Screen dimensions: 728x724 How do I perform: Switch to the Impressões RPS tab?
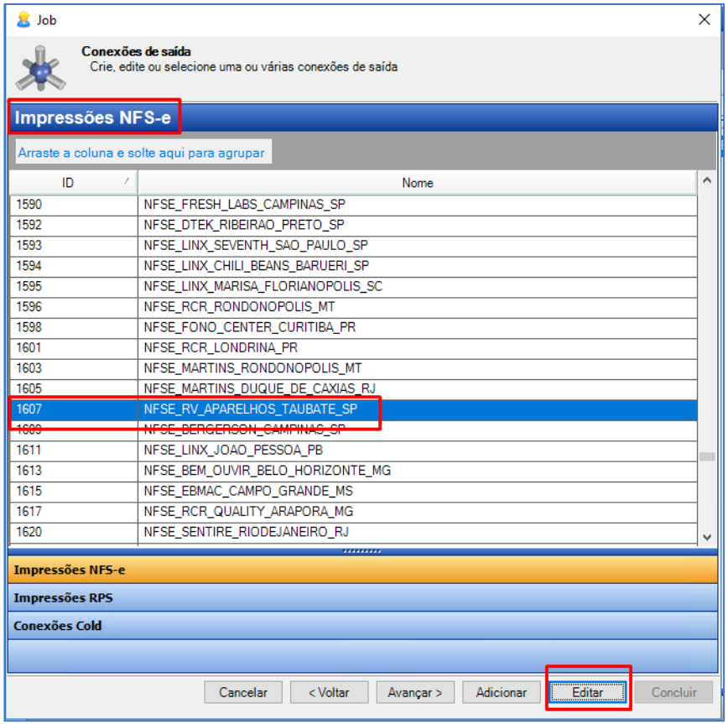coord(363,598)
